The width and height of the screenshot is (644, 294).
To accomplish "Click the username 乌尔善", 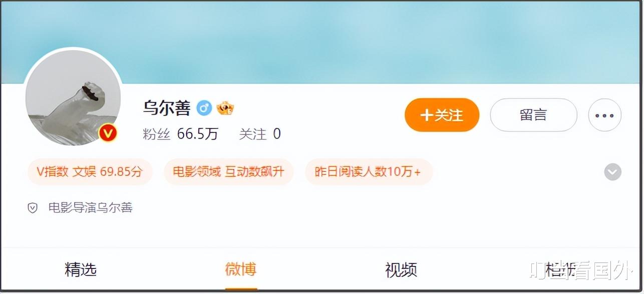I will click(x=167, y=108).
